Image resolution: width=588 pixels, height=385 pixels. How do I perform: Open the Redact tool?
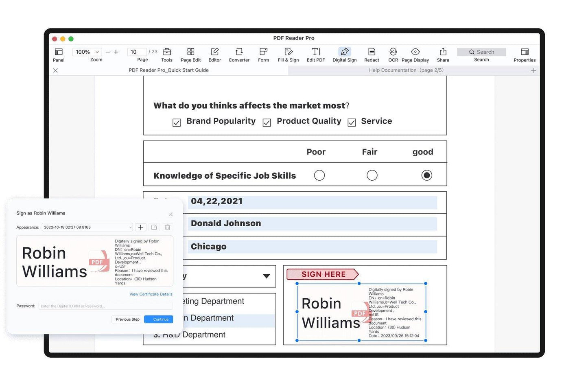(371, 55)
